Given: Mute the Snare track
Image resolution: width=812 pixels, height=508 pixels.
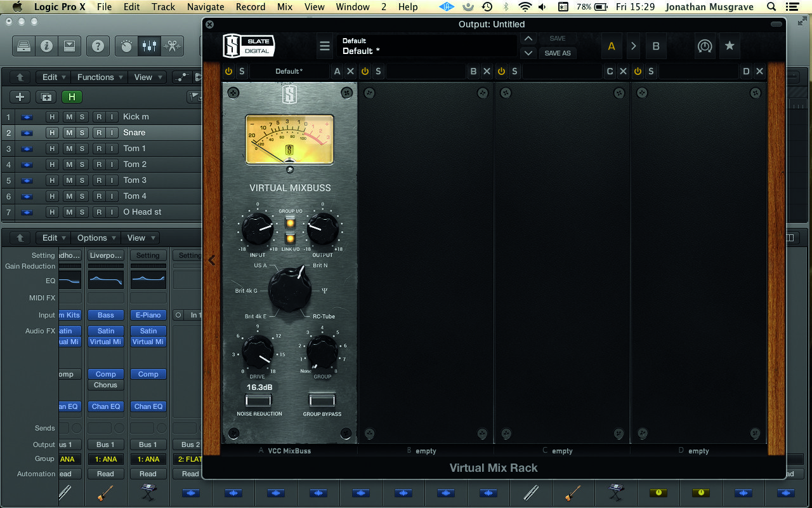Looking at the screenshot, I should [69, 133].
